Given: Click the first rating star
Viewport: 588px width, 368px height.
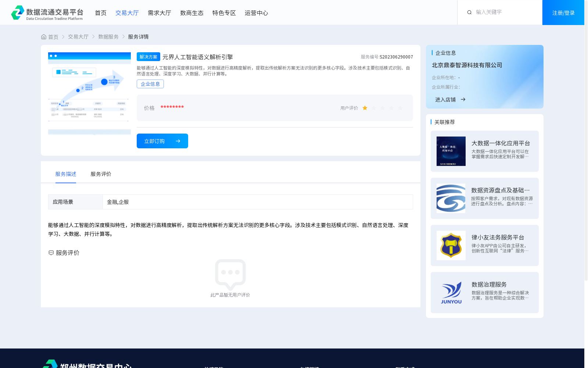Looking at the screenshot, I should point(365,108).
